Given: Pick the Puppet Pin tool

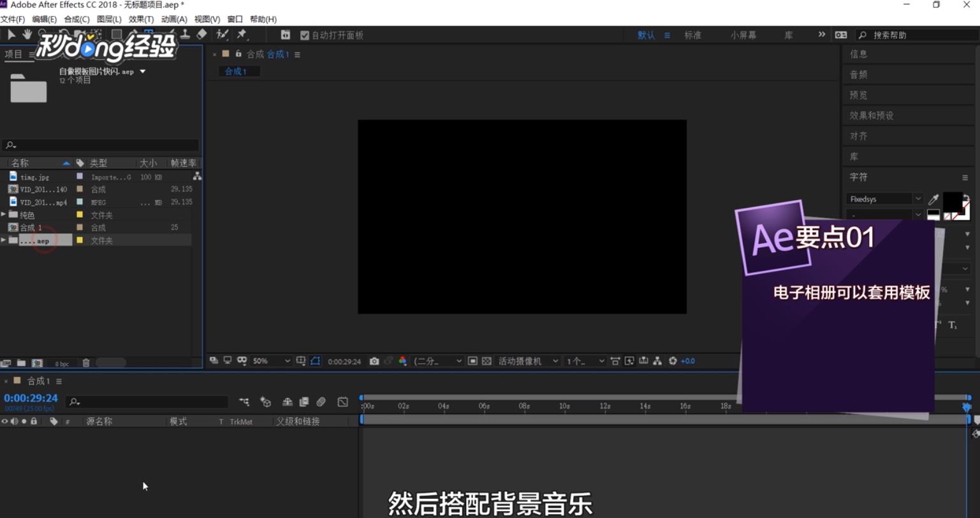Looking at the screenshot, I should 242,35.
